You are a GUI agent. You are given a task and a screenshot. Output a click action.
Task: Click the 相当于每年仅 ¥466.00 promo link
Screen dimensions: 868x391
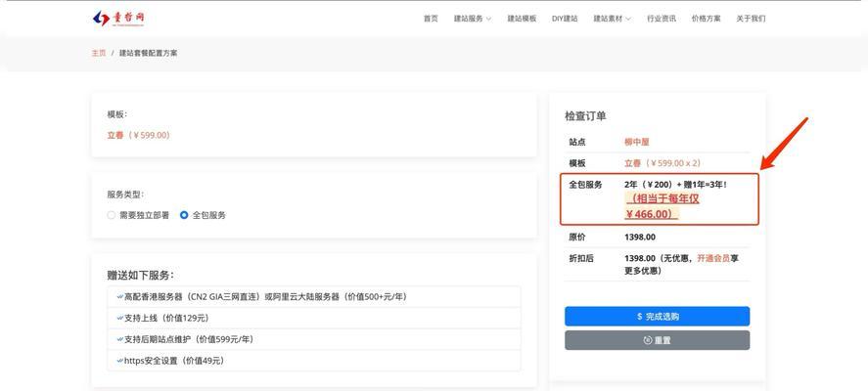pyautogui.click(x=662, y=205)
